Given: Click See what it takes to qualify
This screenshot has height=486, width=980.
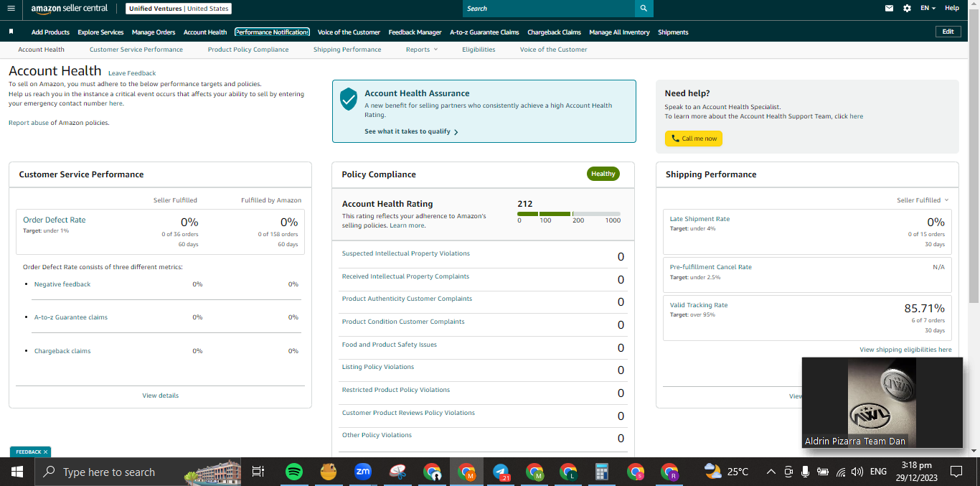Looking at the screenshot, I should 411,131.
